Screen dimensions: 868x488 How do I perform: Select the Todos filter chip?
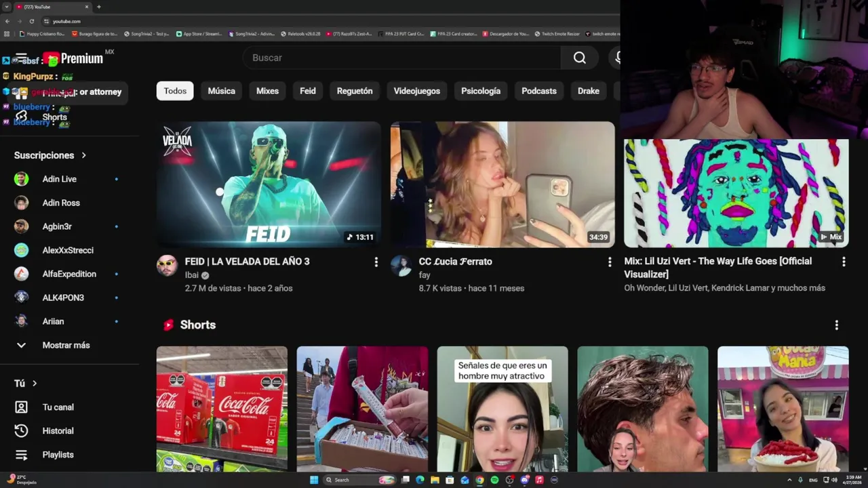click(175, 91)
